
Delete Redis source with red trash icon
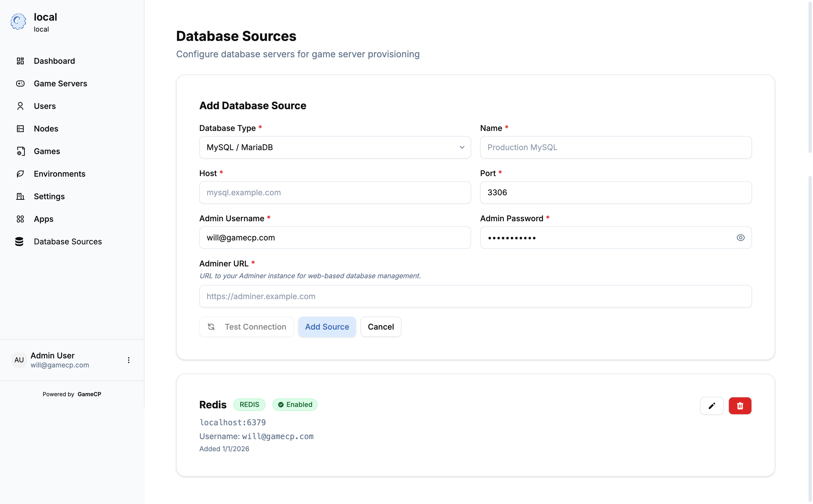[x=740, y=406]
